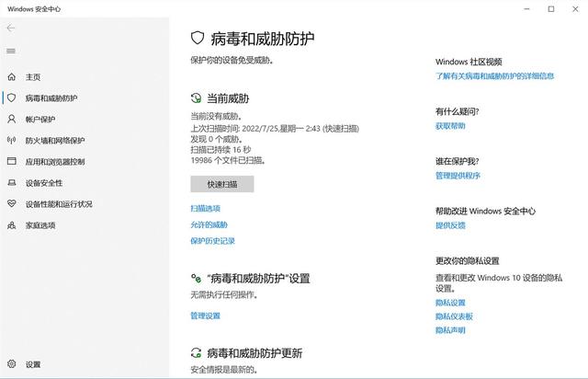Click the 病毒和威胁防护更新 refresh icon
This screenshot has height=379, width=588.
[196, 352]
